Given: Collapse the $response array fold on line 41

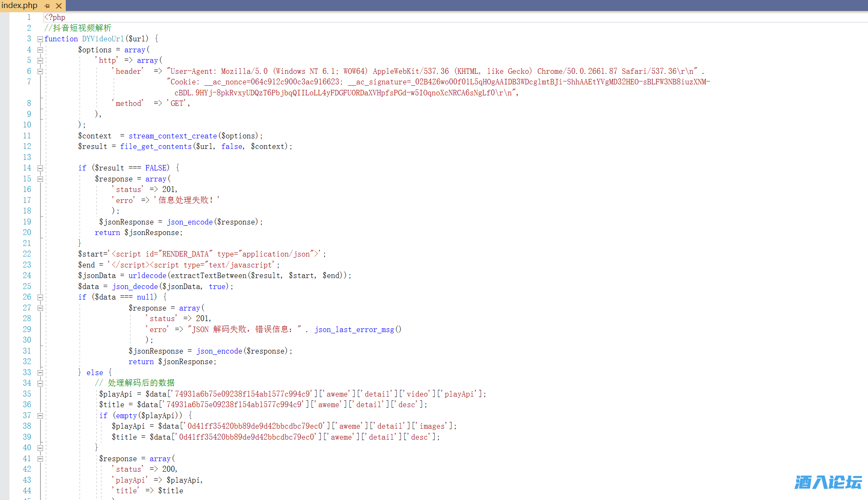Looking at the screenshot, I should (40, 459).
